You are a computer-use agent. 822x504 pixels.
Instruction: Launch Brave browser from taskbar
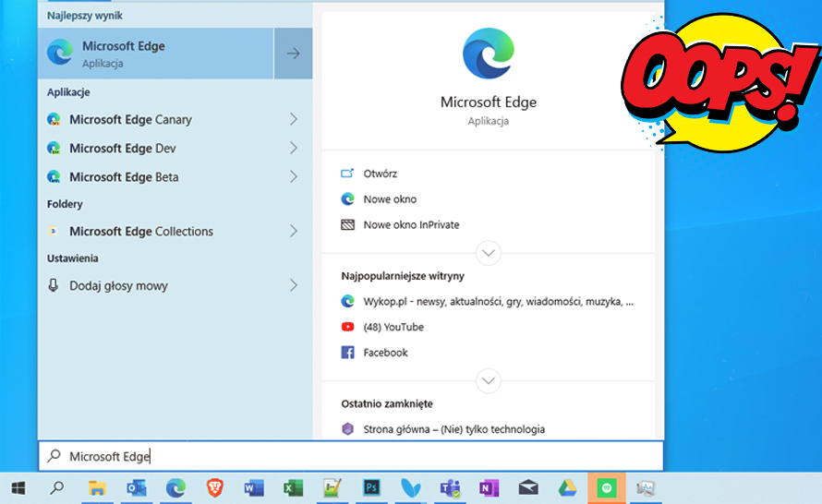click(215, 488)
